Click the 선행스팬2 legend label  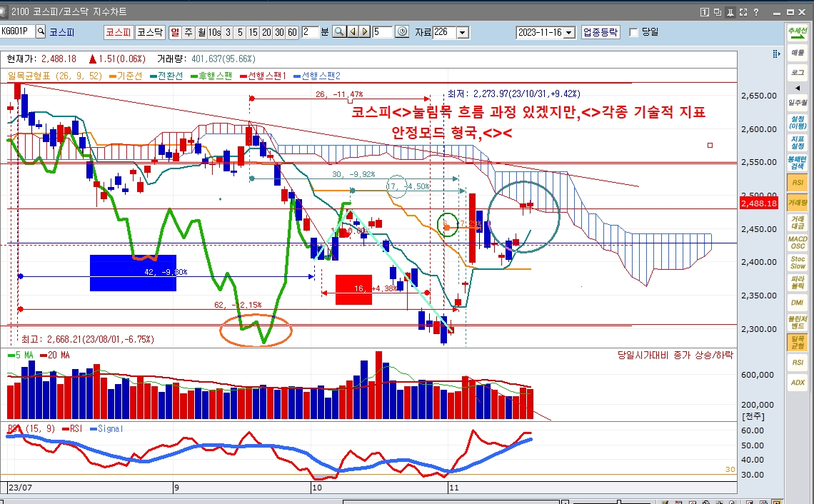point(321,76)
